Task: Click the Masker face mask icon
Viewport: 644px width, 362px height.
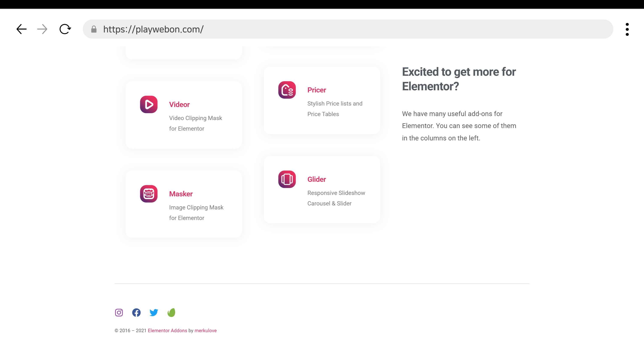Action: [x=149, y=194]
